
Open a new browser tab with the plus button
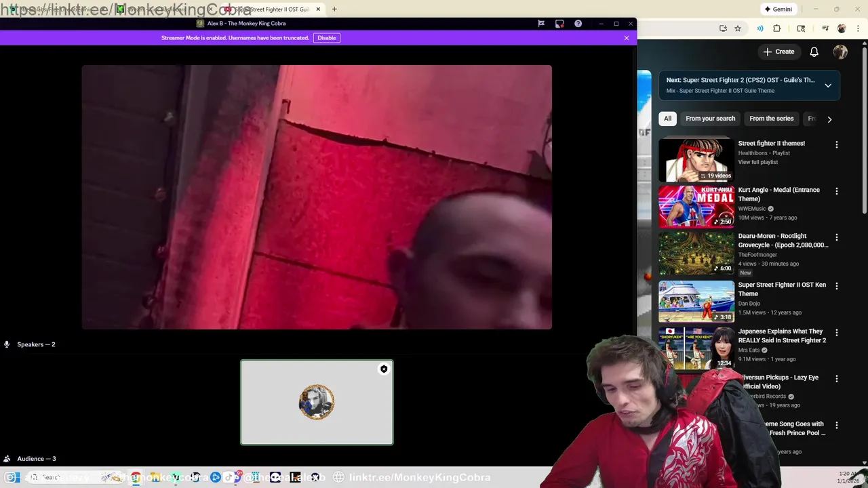(x=334, y=9)
